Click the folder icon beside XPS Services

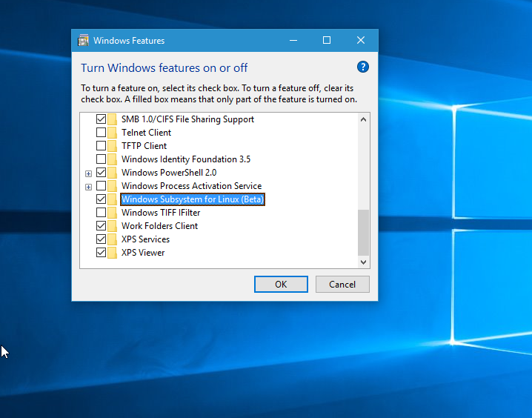(113, 239)
